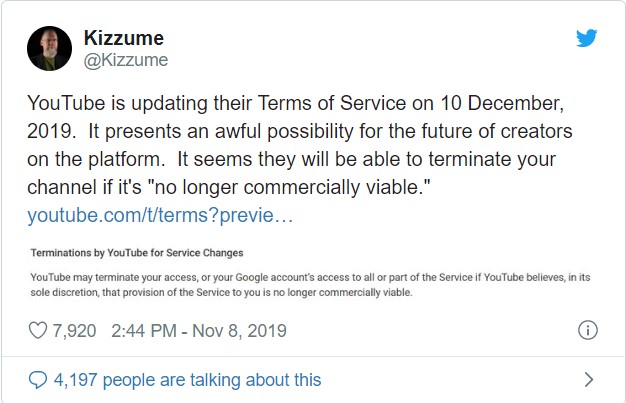Open the embedded Terms of Service paragraph image

310,273
